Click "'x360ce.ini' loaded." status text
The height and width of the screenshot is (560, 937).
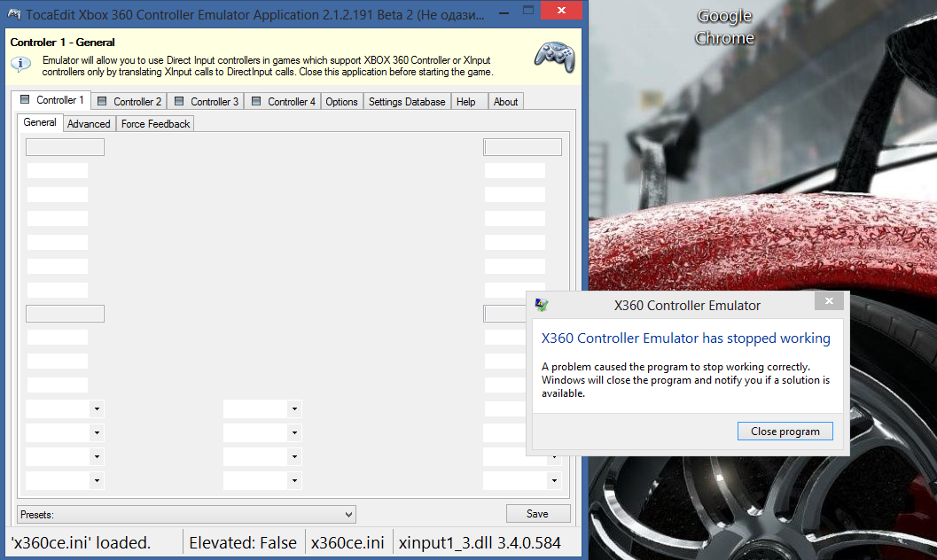click(x=81, y=542)
